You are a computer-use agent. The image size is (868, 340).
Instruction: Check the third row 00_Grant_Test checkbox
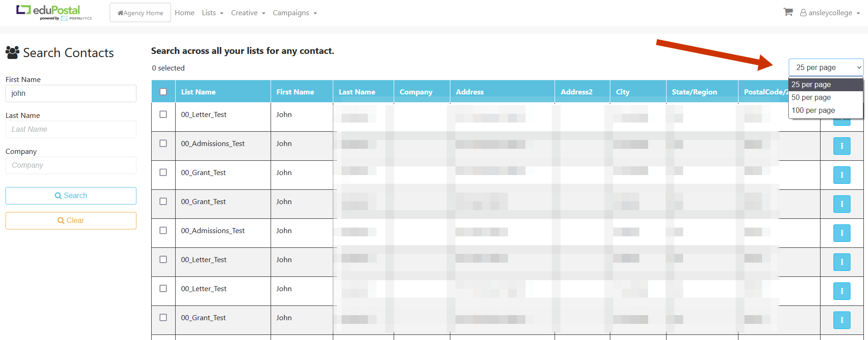pos(163,172)
